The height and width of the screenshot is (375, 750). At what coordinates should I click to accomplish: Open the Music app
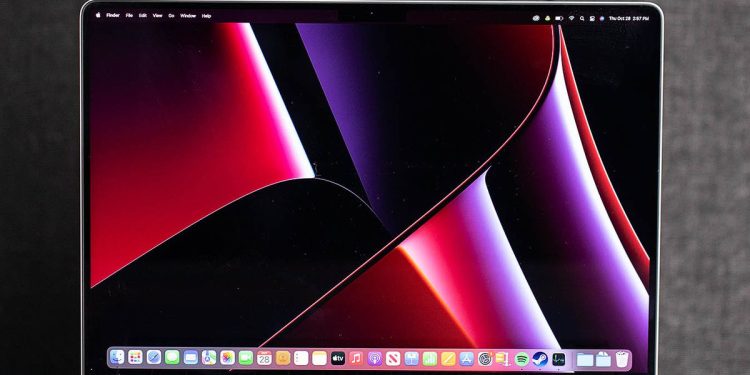click(356, 358)
